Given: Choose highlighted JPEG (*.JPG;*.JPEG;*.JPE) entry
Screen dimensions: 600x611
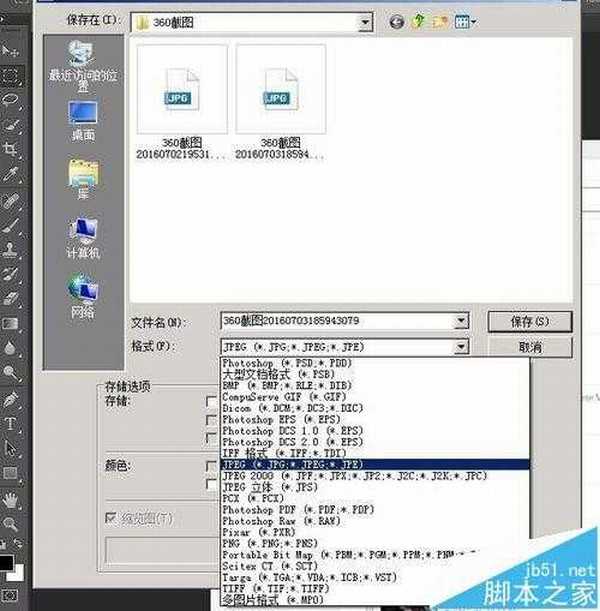Looking at the screenshot, I should [x=375, y=464].
